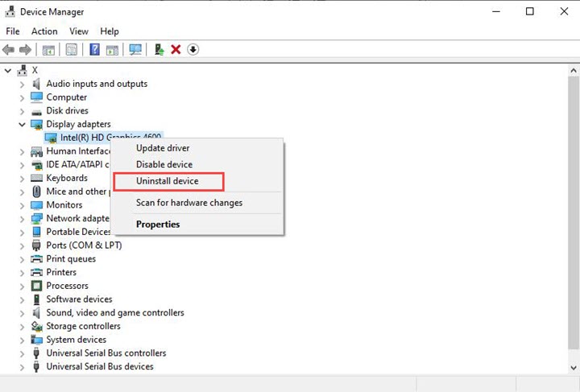Open the View menu

pyautogui.click(x=79, y=31)
